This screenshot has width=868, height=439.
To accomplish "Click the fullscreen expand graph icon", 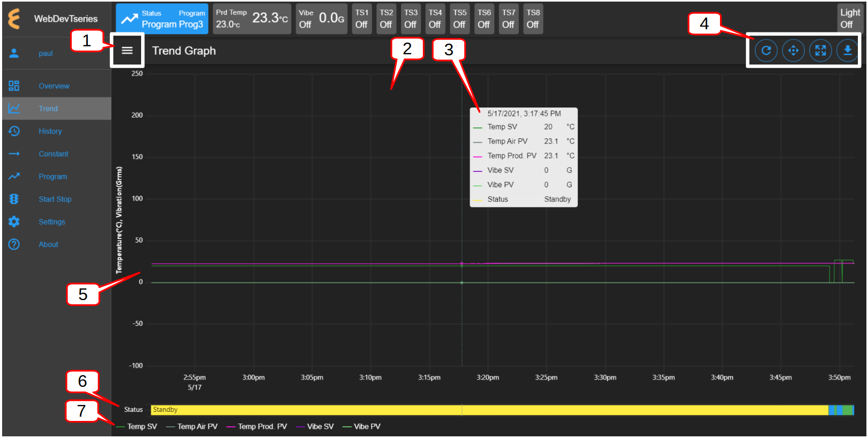I will (x=821, y=51).
